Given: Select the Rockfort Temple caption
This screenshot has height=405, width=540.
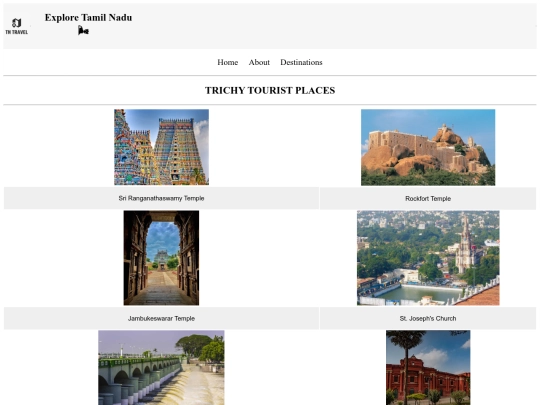Looking at the screenshot, I should pyautogui.click(x=428, y=199).
